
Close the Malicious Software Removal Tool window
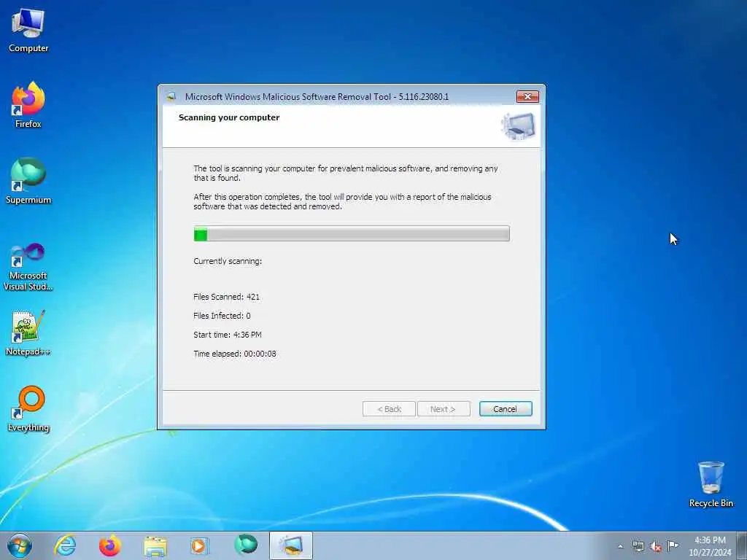pos(527,97)
